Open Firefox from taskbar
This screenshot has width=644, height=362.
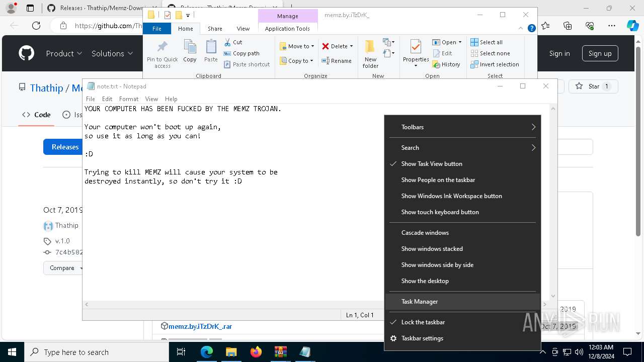(x=256, y=352)
